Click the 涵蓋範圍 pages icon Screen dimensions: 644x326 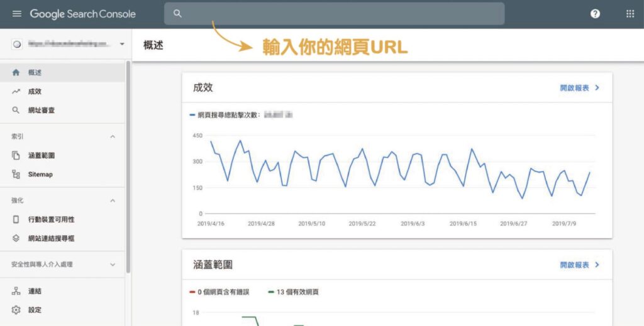click(16, 155)
